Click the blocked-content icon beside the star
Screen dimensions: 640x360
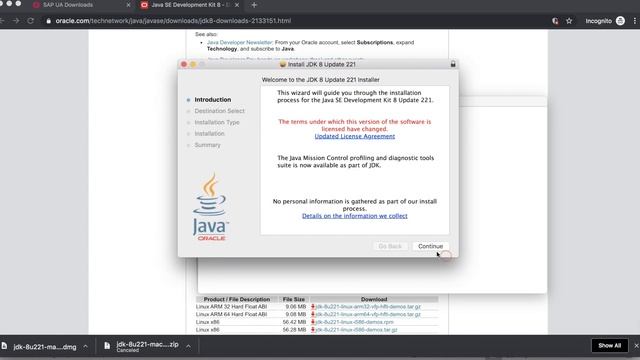(x=555, y=21)
